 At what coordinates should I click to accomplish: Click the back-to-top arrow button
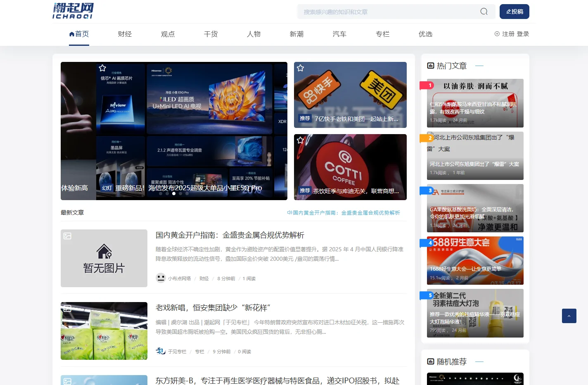click(x=569, y=316)
